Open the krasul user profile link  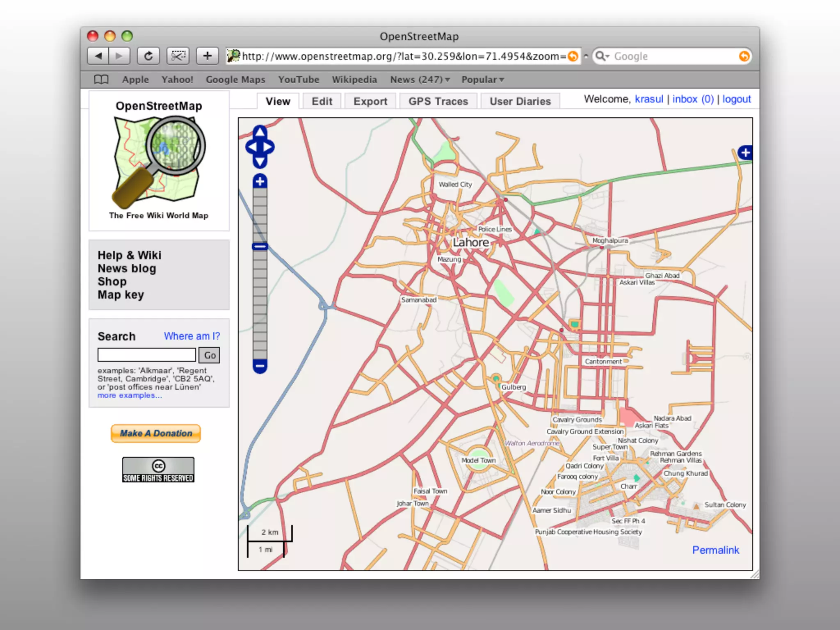coord(649,99)
